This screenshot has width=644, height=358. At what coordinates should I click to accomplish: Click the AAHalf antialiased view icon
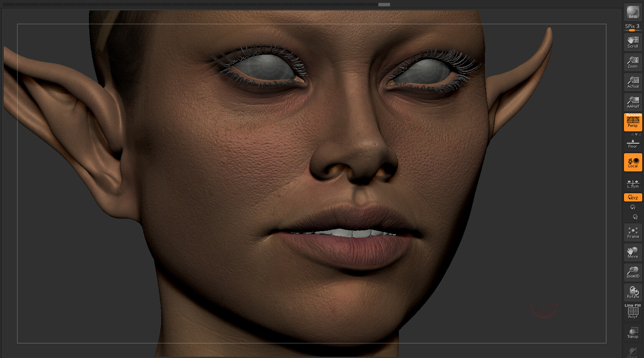pyautogui.click(x=633, y=102)
